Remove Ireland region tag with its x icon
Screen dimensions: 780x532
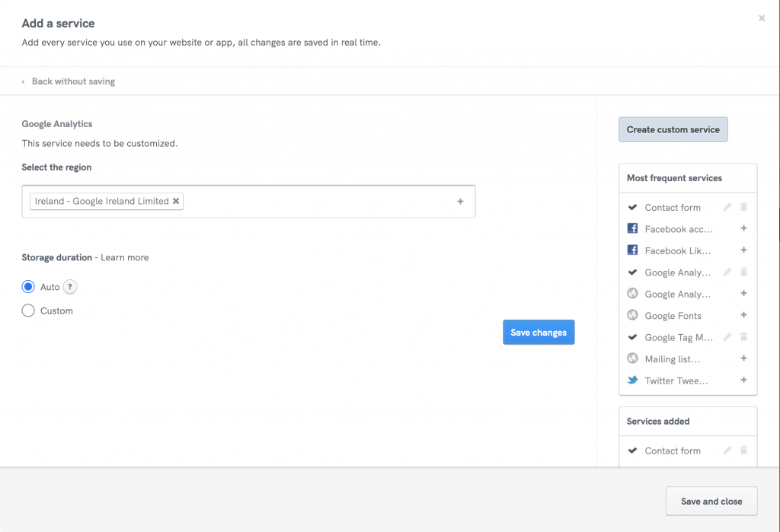(176, 202)
